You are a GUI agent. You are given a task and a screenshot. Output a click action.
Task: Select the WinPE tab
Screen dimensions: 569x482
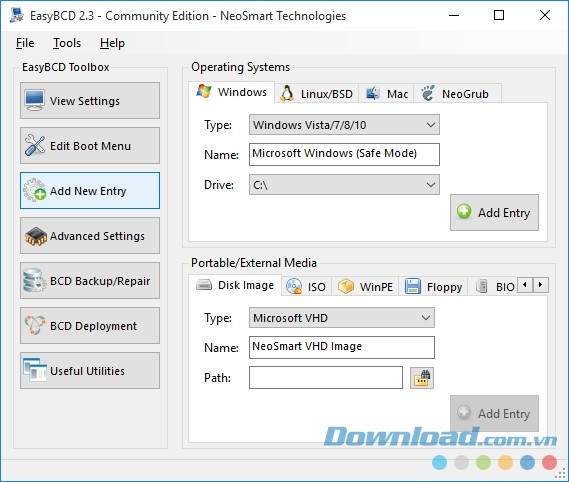tap(365, 287)
